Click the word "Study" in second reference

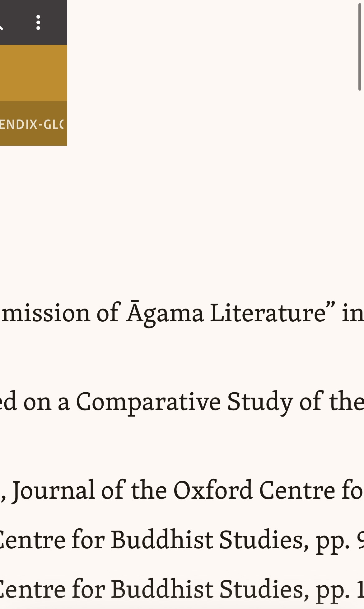260,402
